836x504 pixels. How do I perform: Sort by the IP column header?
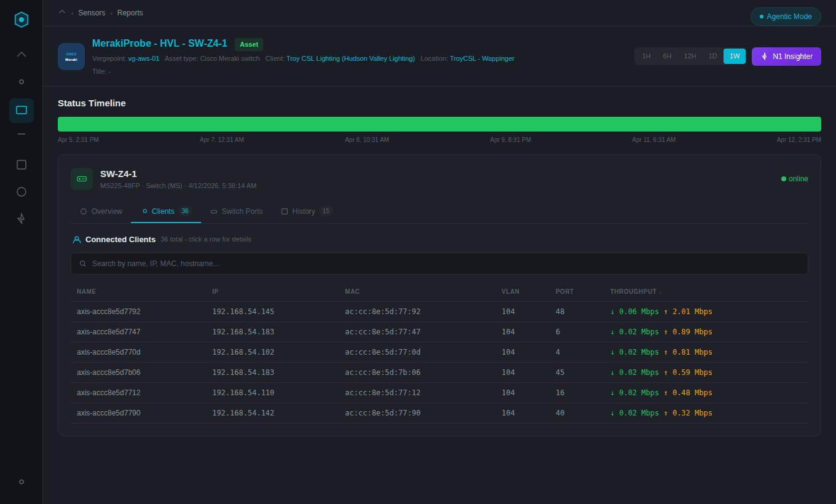tap(215, 291)
